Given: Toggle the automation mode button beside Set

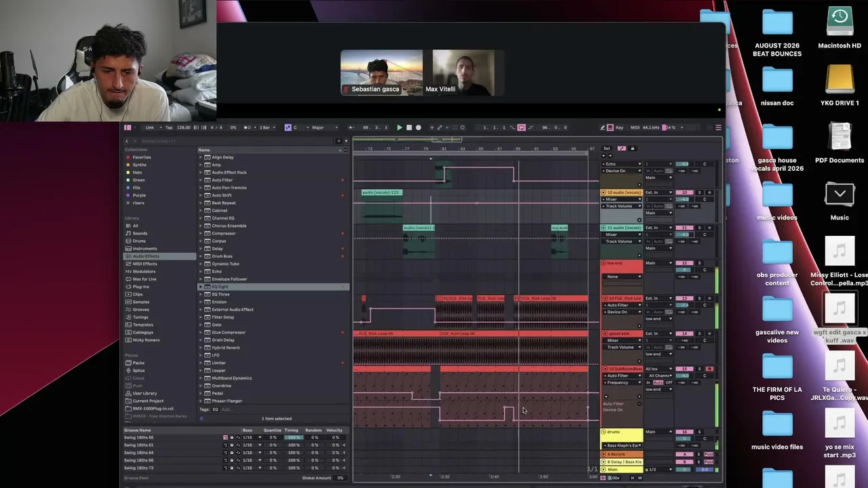Looking at the screenshot, I should 622,148.
